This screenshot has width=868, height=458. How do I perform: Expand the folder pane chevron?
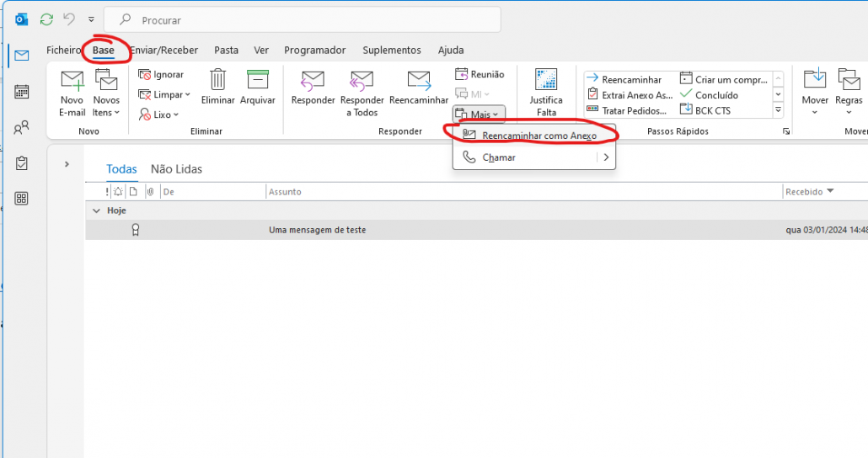[67, 164]
